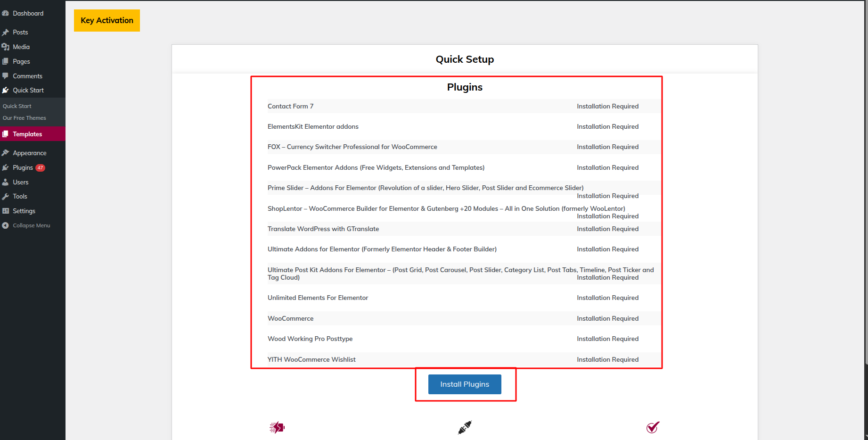Click the WooCommerce plugin row
Viewport: 868px width, 440px height.
[x=291, y=318]
